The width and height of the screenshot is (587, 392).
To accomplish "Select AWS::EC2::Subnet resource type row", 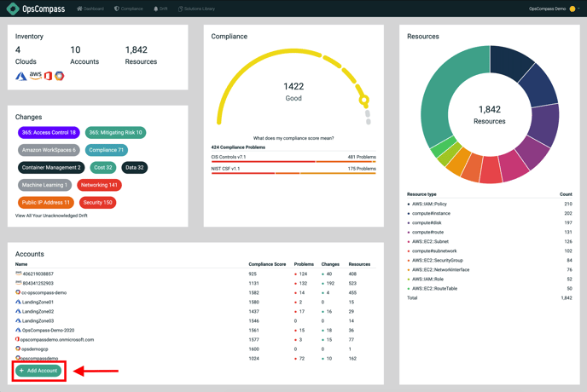I will click(490, 242).
